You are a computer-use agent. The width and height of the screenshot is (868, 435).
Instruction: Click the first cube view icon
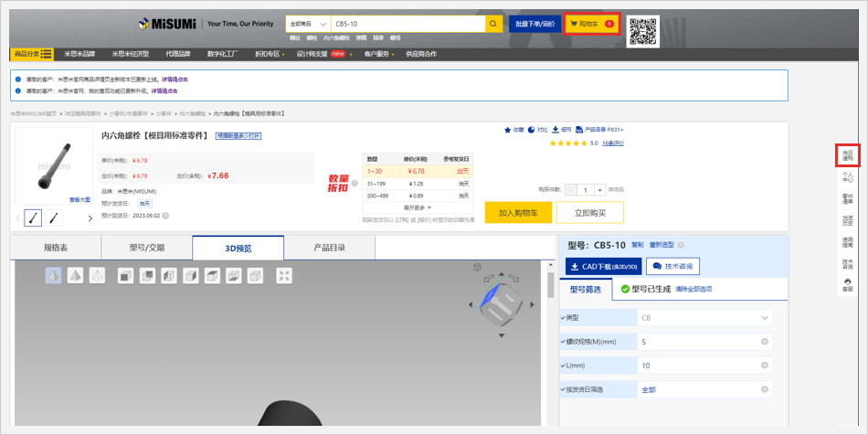[x=126, y=275]
